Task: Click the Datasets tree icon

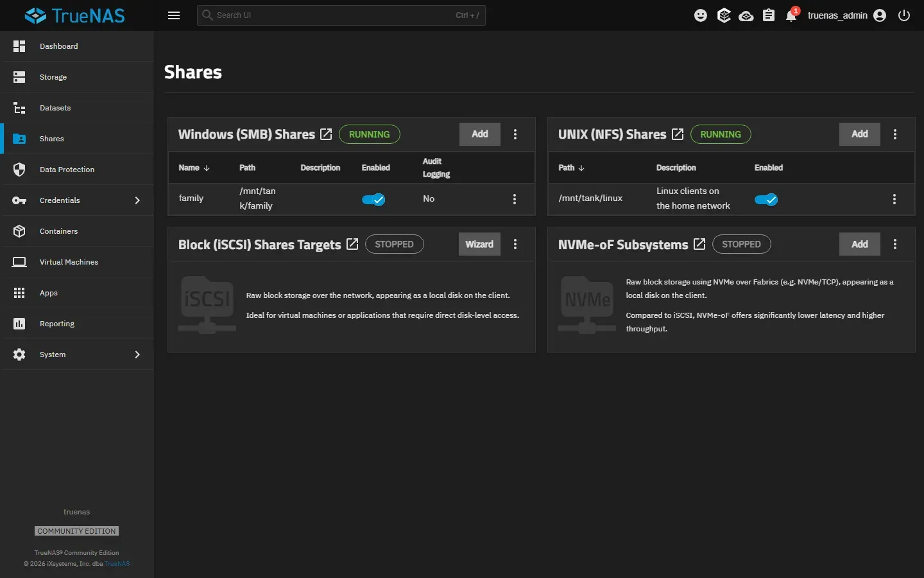Action: click(19, 108)
